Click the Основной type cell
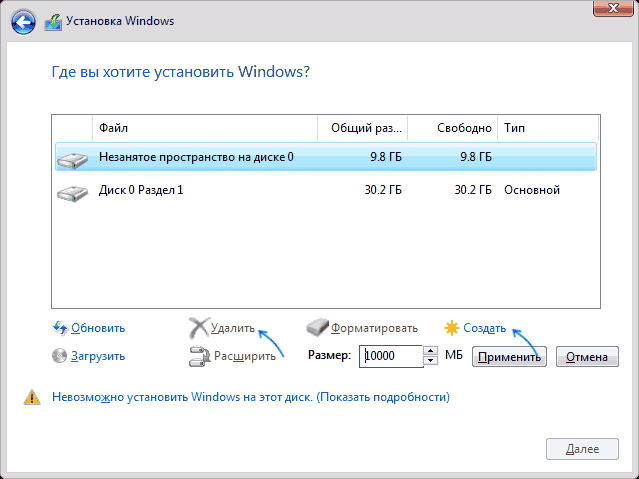The width and height of the screenshot is (639, 479). coord(532,190)
